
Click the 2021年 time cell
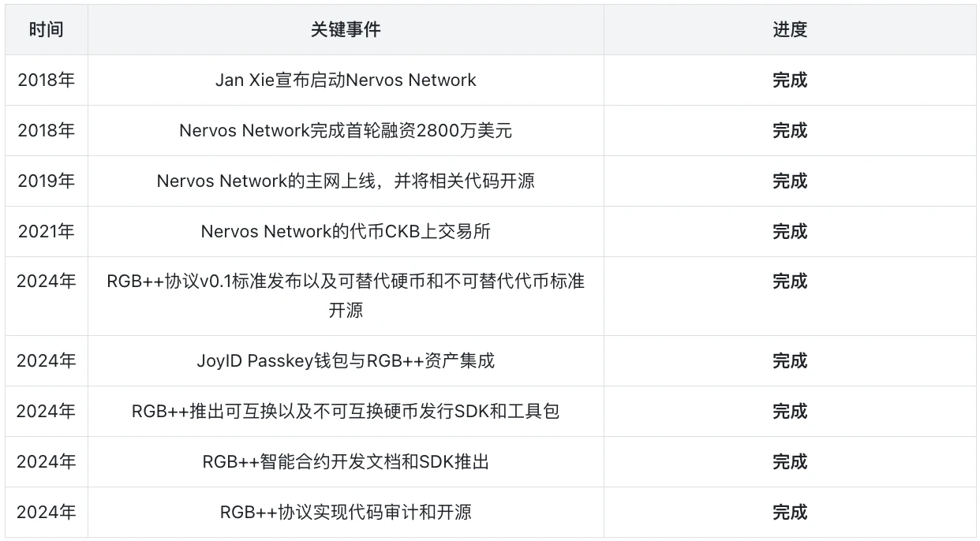pos(47,232)
